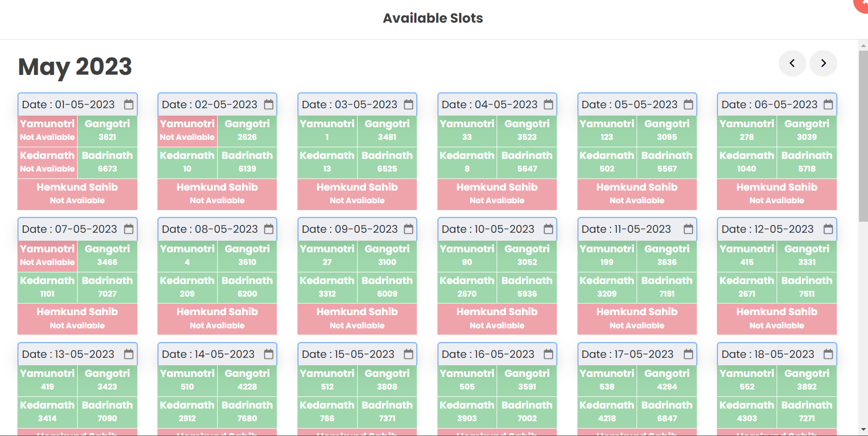Select Yamunotri slot 415 on 12-05-2023
Viewport: 868px width, 436px height.
click(746, 255)
